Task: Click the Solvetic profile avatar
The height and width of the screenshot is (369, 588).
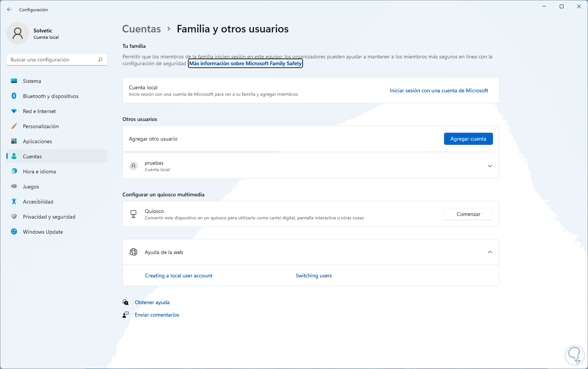Action: (18, 33)
